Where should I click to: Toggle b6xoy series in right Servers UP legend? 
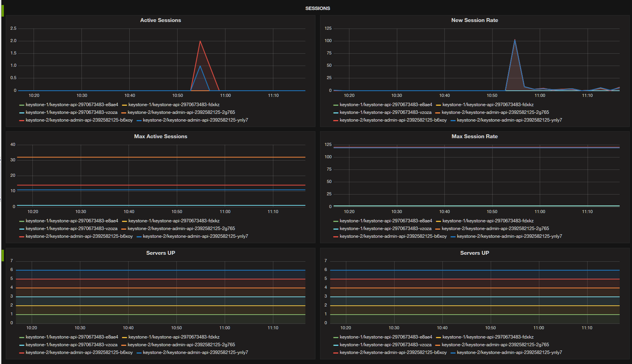(393, 352)
